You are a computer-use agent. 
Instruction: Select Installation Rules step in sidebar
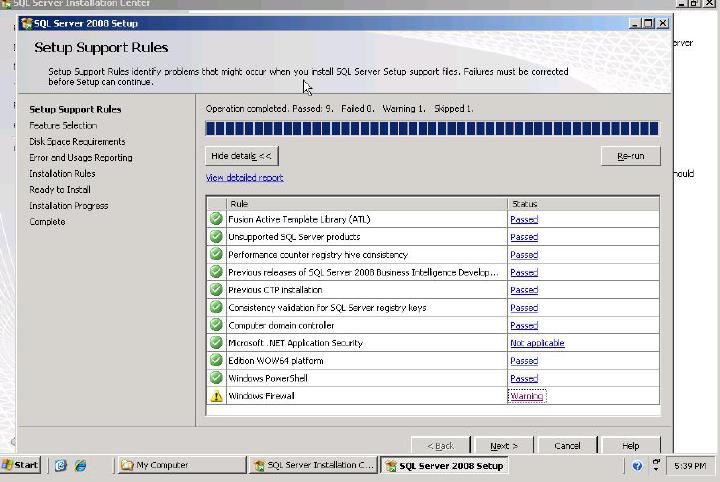pyautogui.click(x=62, y=174)
